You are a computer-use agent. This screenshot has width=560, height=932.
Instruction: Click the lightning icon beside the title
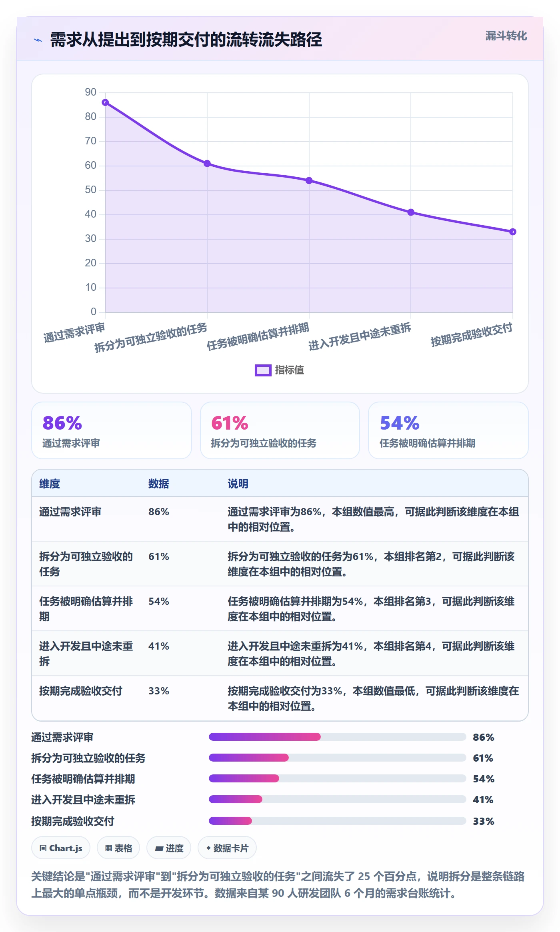(38, 40)
